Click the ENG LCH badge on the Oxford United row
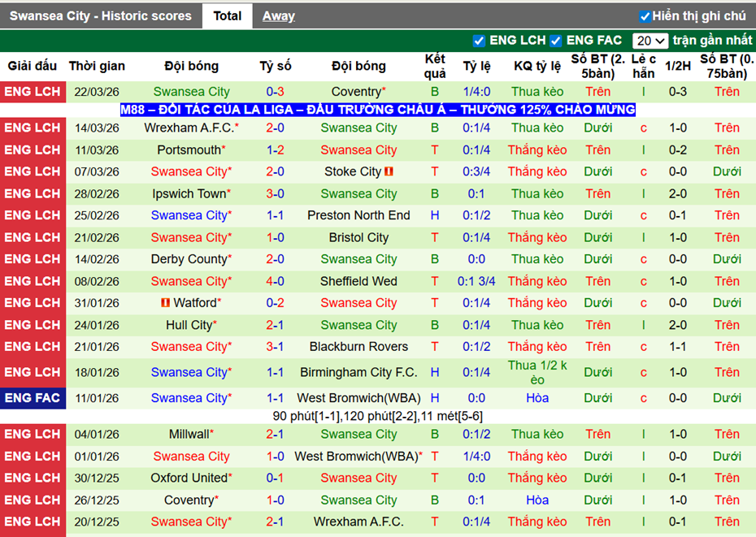The height and width of the screenshot is (537, 756). [33, 478]
